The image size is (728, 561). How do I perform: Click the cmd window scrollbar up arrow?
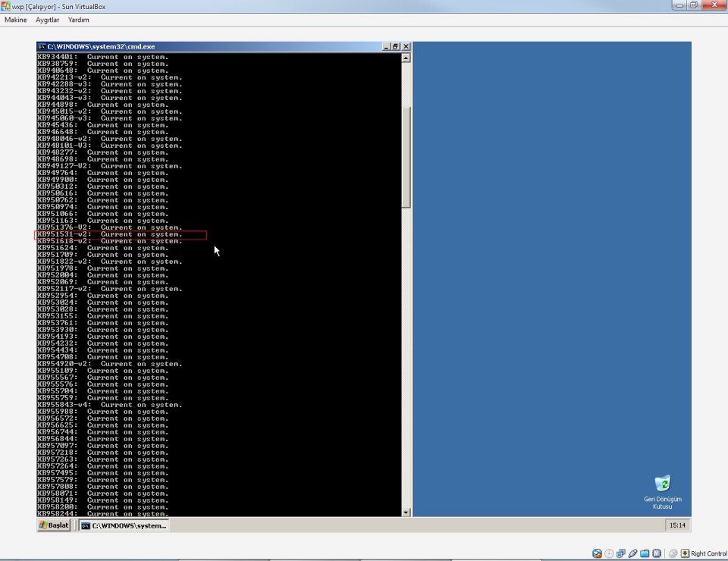pos(406,58)
